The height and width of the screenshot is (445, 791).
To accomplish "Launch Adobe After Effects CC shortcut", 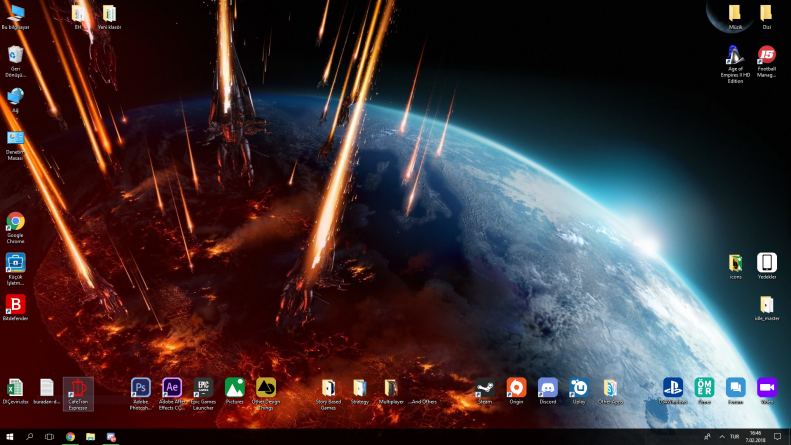I will coord(172,394).
